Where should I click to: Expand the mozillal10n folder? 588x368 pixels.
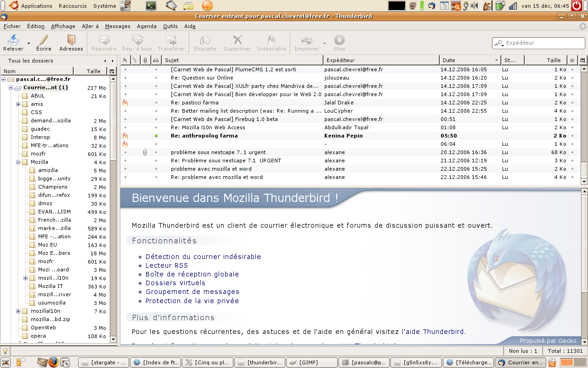[x=18, y=311]
